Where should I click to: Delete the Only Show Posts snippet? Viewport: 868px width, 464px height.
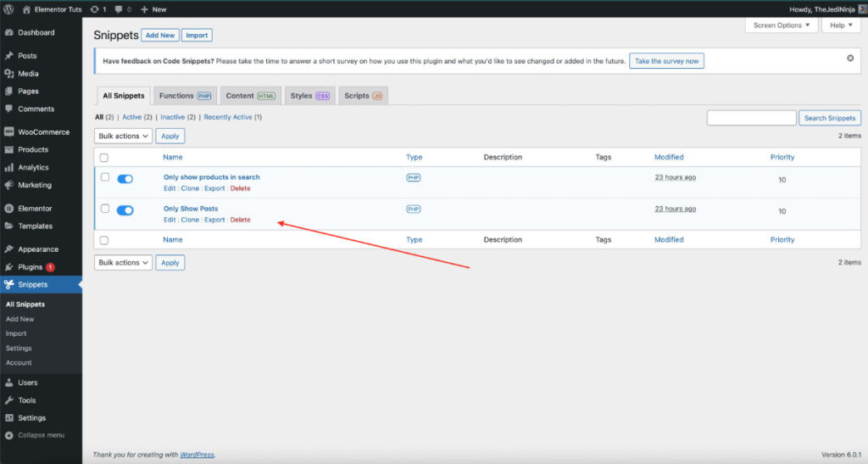(x=240, y=220)
